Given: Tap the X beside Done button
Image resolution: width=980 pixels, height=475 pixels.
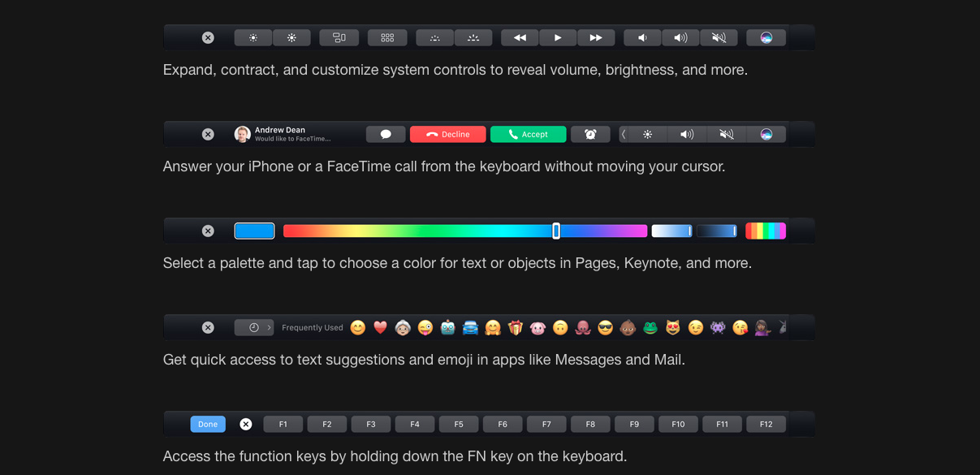Looking at the screenshot, I should pos(246,424).
